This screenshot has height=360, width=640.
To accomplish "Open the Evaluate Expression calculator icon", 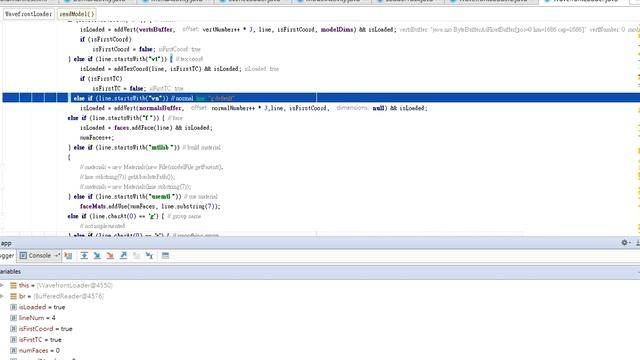I will pyautogui.click(x=165, y=256).
